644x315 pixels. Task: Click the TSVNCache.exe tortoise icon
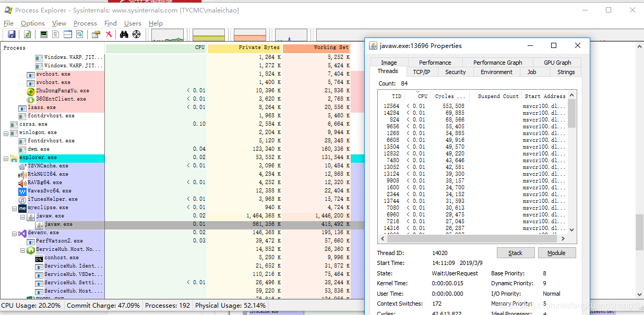pos(22,166)
